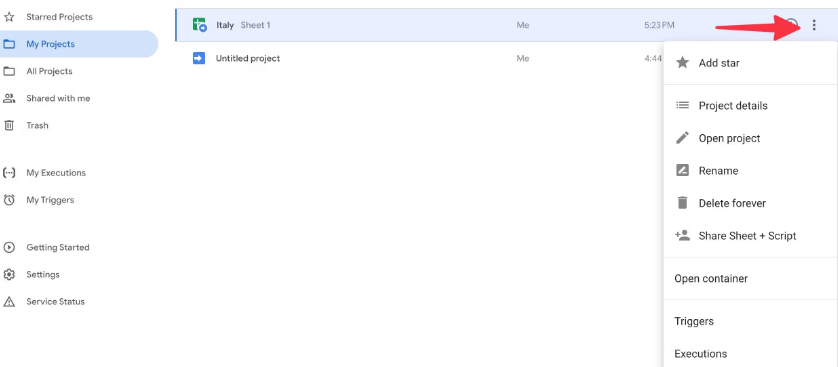The width and height of the screenshot is (838, 367).
Task: Click the Italy project name
Action: pos(225,25)
